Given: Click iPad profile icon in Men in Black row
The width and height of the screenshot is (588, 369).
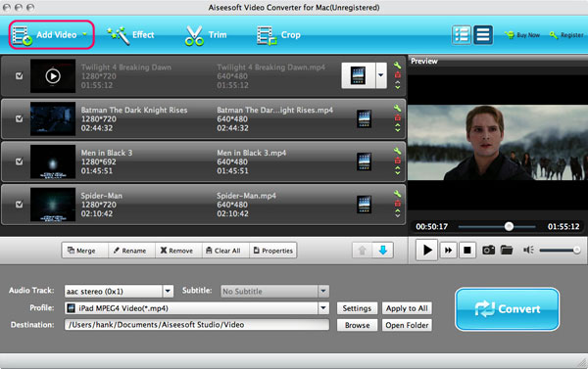Looking at the screenshot, I should tap(365, 161).
